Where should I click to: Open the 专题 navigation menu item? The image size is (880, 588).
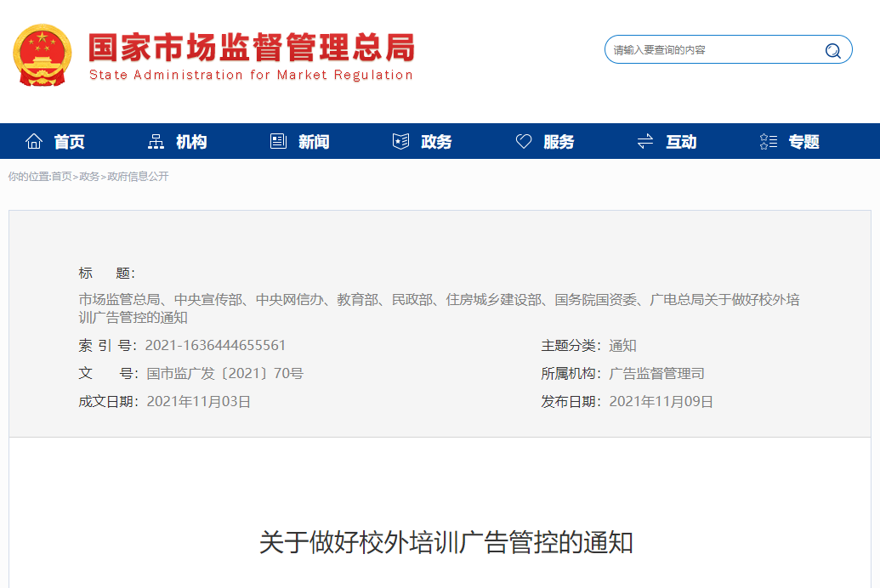point(803,142)
